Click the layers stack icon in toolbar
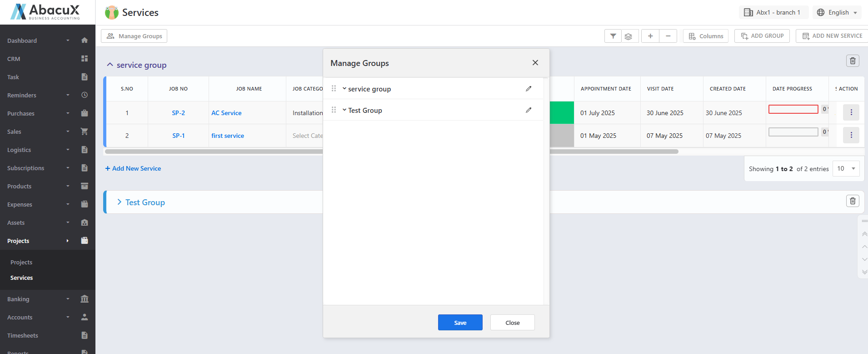The width and height of the screenshot is (868, 354). tap(629, 36)
